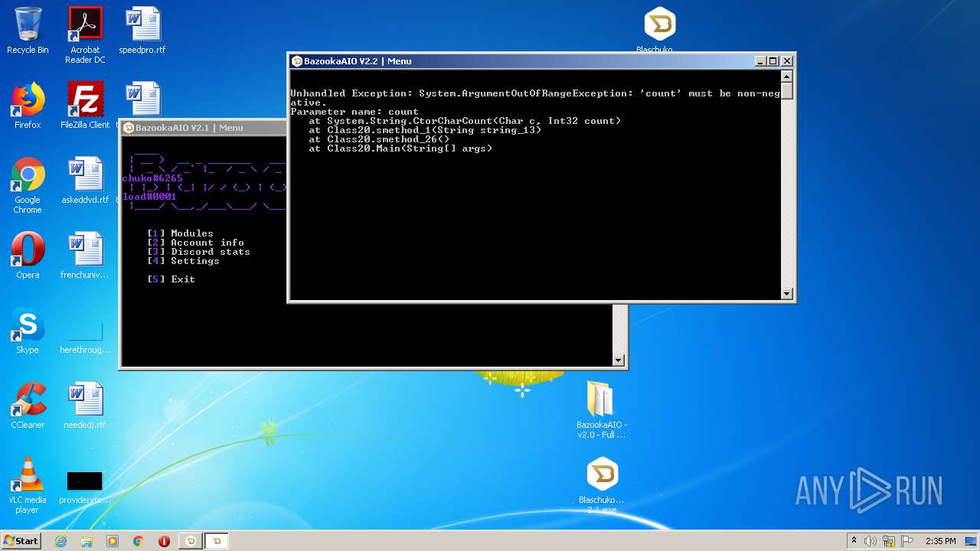Select the speedpro.rtf document icon
Image resolution: width=980 pixels, height=551 pixels.
click(x=142, y=31)
